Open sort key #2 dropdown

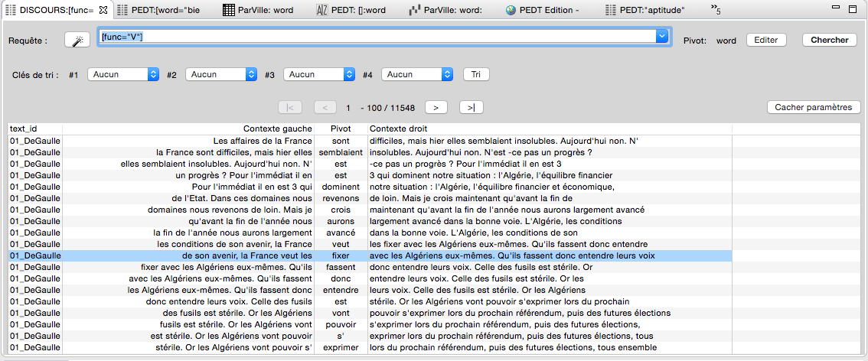click(221, 74)
